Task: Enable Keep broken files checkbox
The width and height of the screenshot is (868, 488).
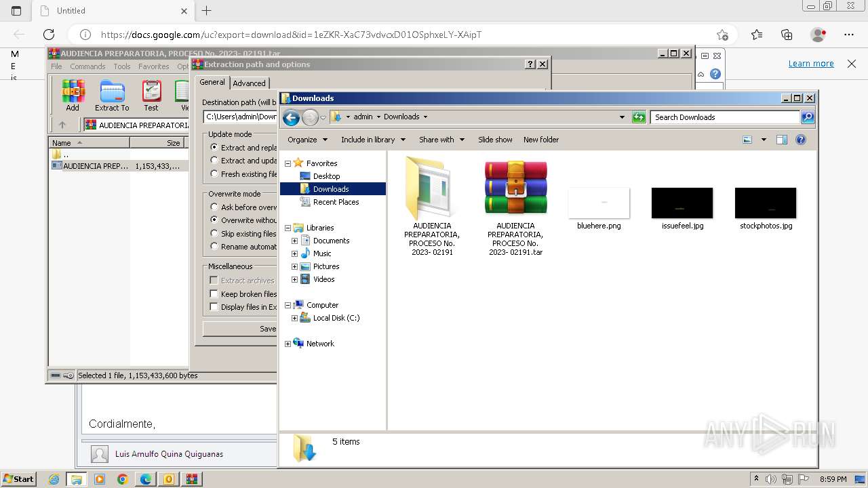Action: (x=214, y=293)
